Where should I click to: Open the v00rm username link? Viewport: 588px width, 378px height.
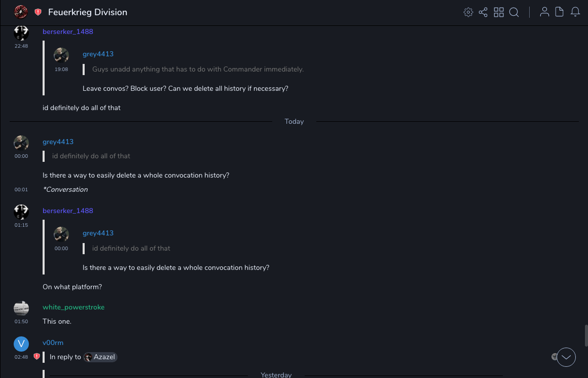tap(53, 343)
